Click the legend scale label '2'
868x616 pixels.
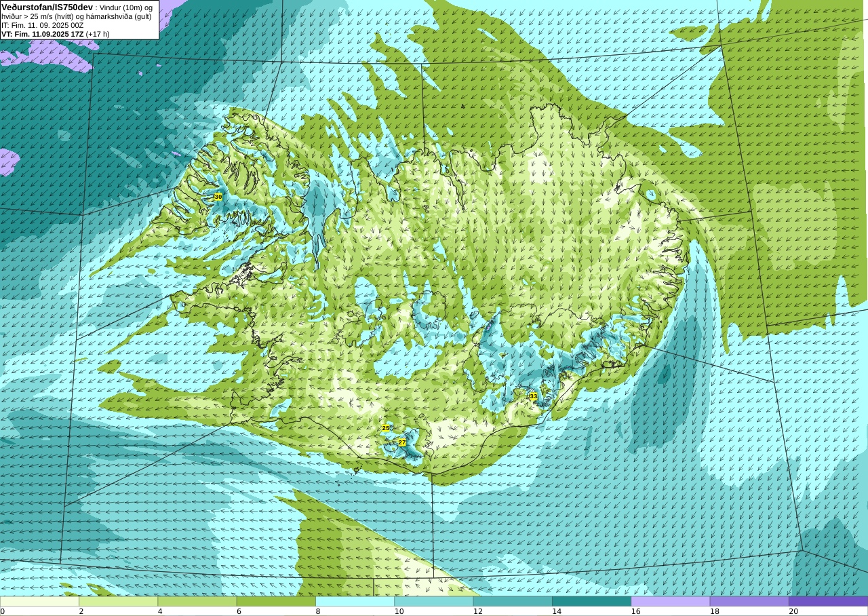81,611
